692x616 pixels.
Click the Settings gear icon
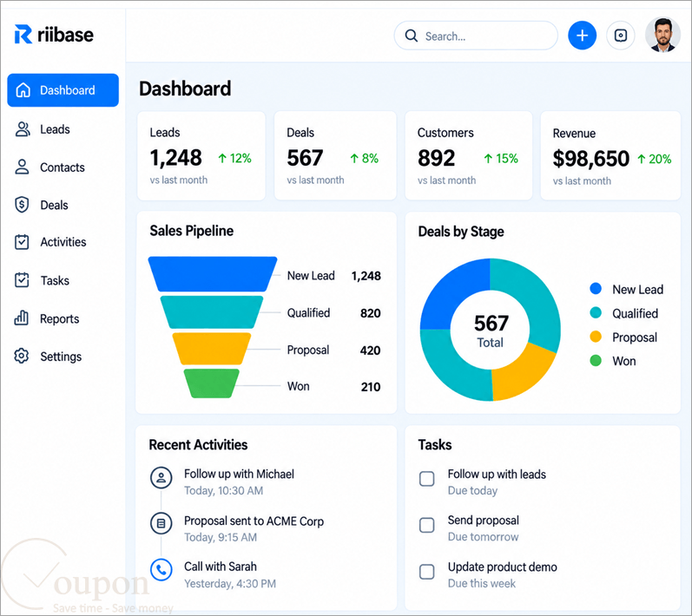[x=21, y=356]
